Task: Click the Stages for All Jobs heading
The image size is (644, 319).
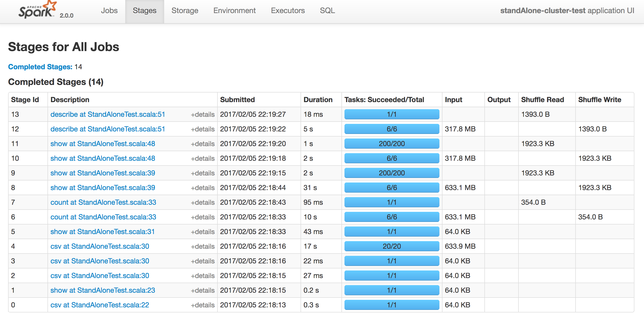Action: [64, 47]
